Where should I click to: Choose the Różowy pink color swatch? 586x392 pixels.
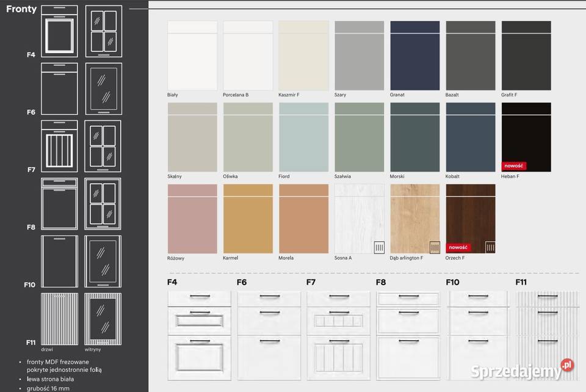point(192,219)
